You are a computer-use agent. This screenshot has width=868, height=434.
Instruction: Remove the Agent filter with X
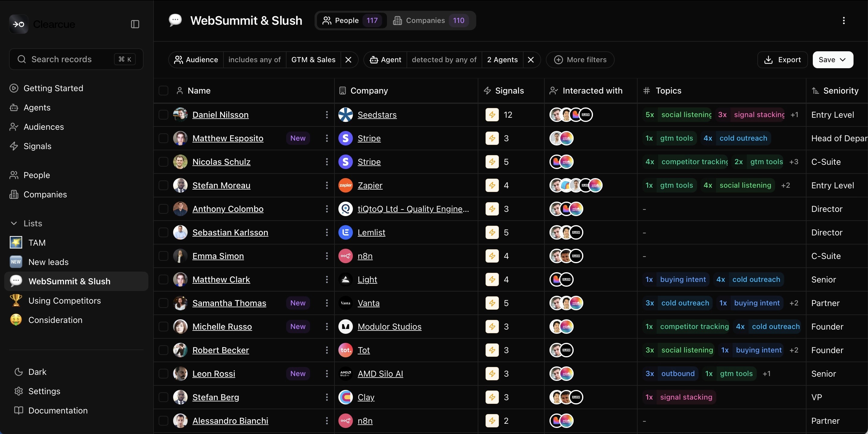pos(531,60)
